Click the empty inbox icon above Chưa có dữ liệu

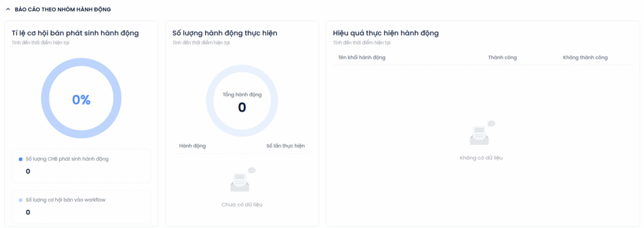point(242,180)
